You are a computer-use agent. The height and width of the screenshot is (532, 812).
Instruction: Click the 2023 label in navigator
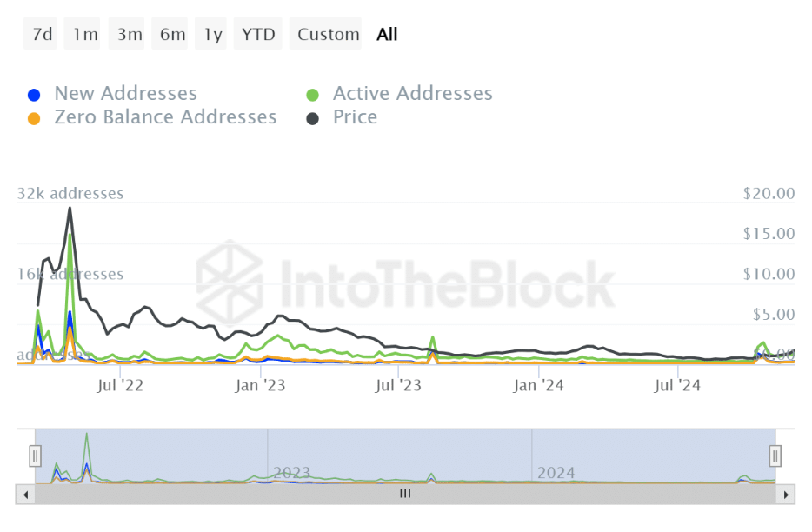pyautogui.click(x=291, y=473)
